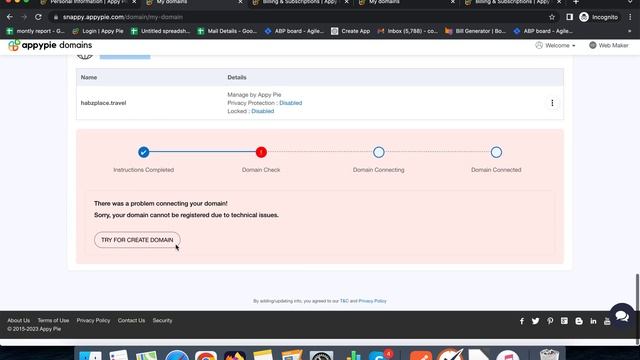Select the Domain Connected step circle
Screen dimensions: 640x360
(x=496, y=152)
